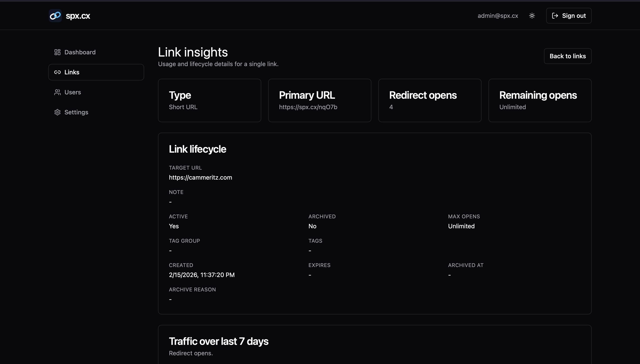Image resolution: width=640 pixels, height=364 pixels.
Task: Select the Dashboard grid icon
Action: [57, 52]
